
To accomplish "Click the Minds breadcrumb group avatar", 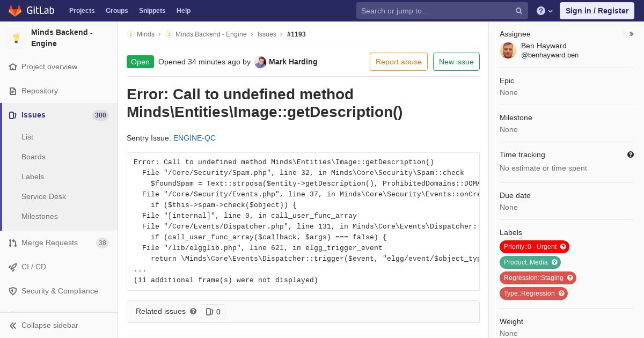I will 130,34.
